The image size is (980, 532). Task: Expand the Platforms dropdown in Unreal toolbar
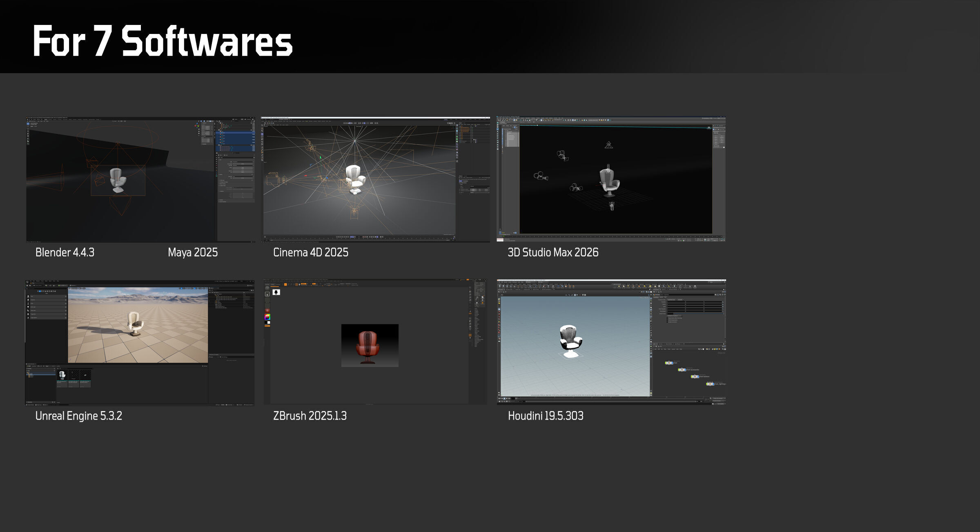(73, 286)
